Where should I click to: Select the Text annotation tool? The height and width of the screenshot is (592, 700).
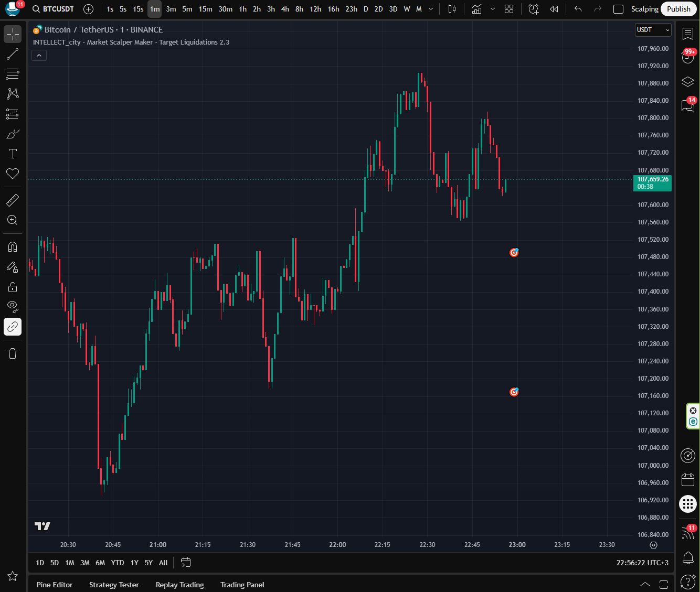tap(13, 154)
